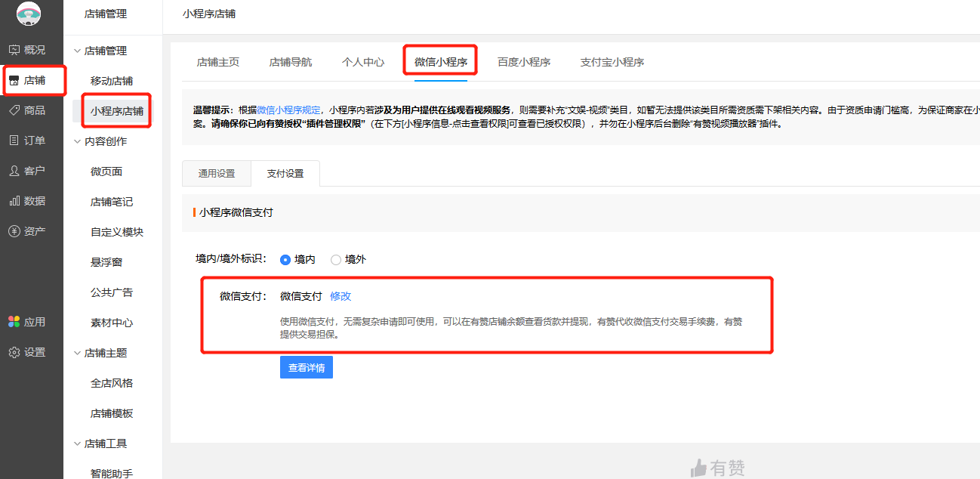Click the store logo avatar

click(x=29, y=14)
